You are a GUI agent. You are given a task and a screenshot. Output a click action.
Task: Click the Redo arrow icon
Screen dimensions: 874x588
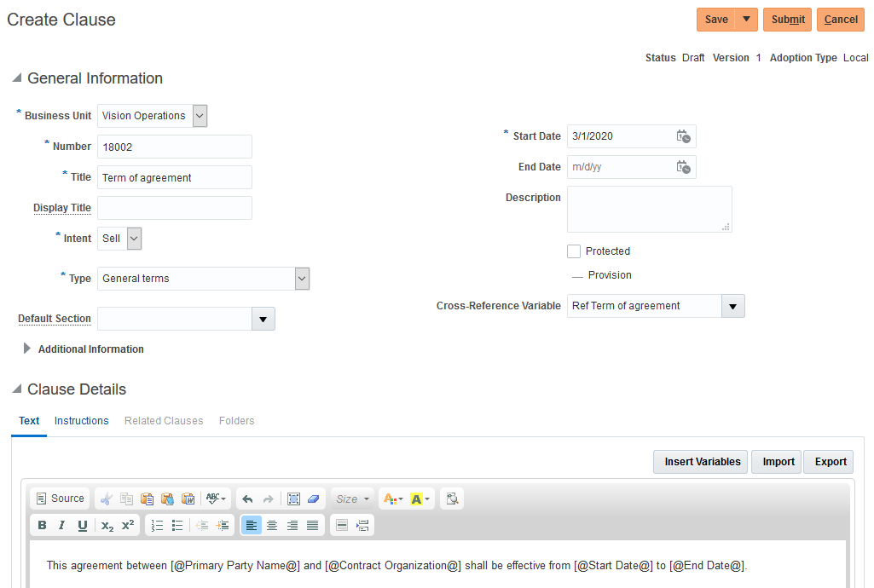coord(268,499)
